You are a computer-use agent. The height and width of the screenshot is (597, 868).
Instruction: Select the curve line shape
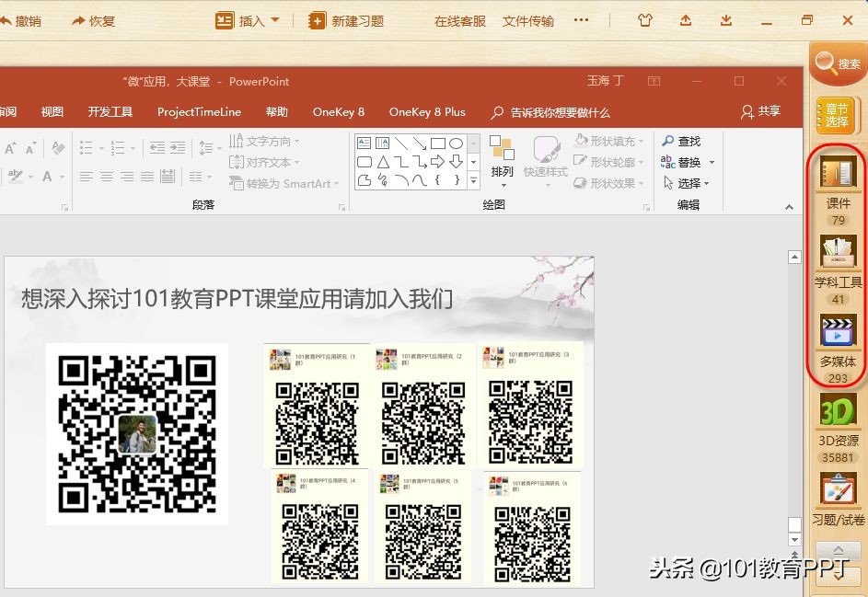[x=420, y=179]
